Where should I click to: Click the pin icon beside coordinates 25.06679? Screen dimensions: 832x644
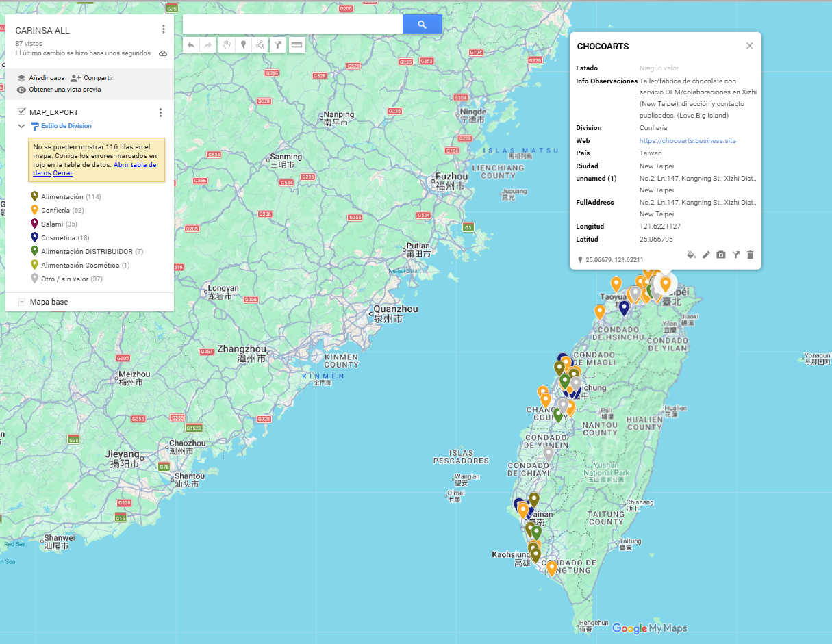pyautogui.click(x=580, y=260)
